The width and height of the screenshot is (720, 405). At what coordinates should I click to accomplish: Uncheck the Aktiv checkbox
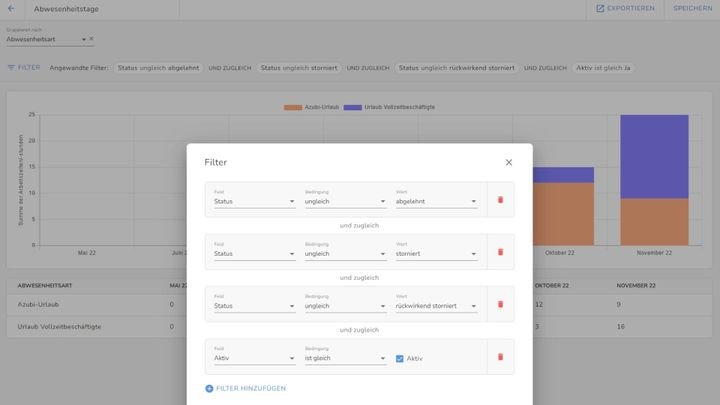400,358
